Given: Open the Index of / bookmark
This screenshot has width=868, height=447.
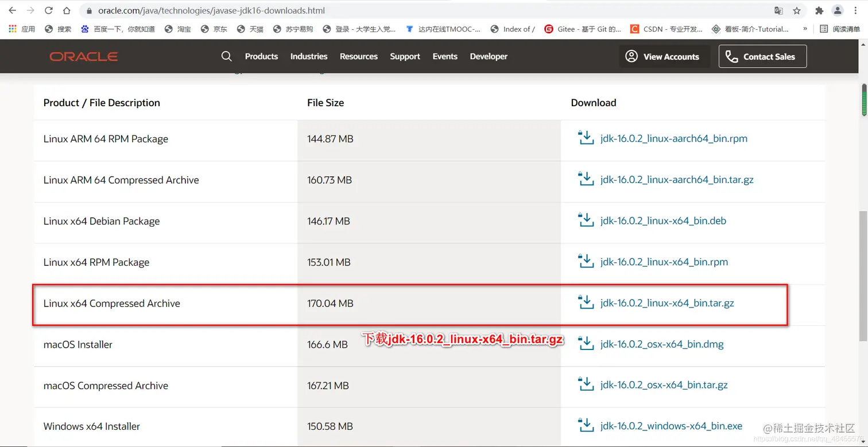Looking at the screenshot, I should (513, 29).
